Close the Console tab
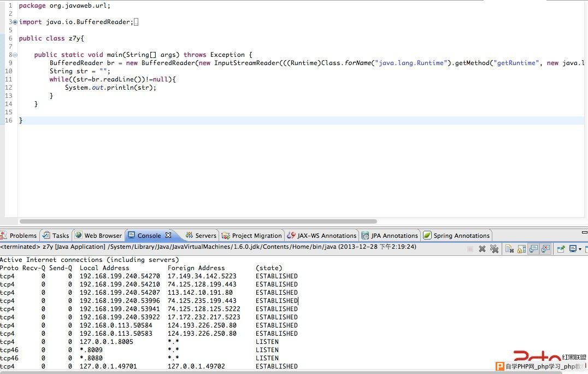This screenshot has width=588, height=374. click(168, 235)
